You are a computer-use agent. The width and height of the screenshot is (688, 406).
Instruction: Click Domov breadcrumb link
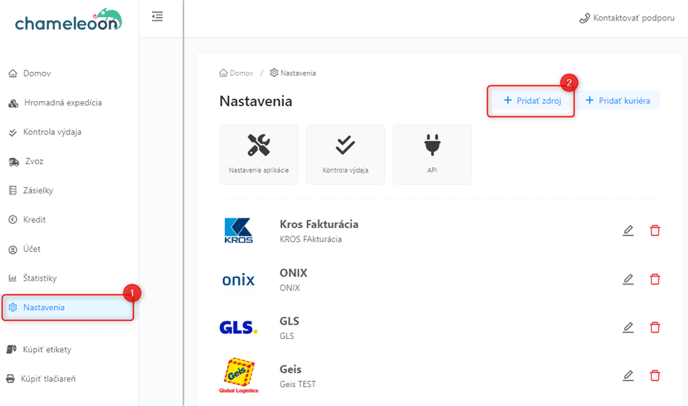click(x=236, y=73)
